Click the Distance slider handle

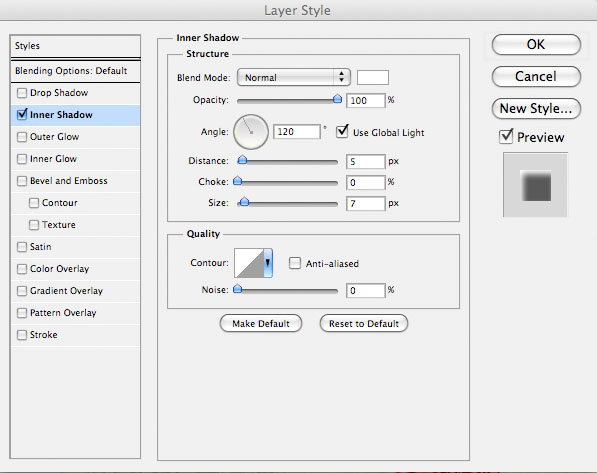[x=242, y=160]
